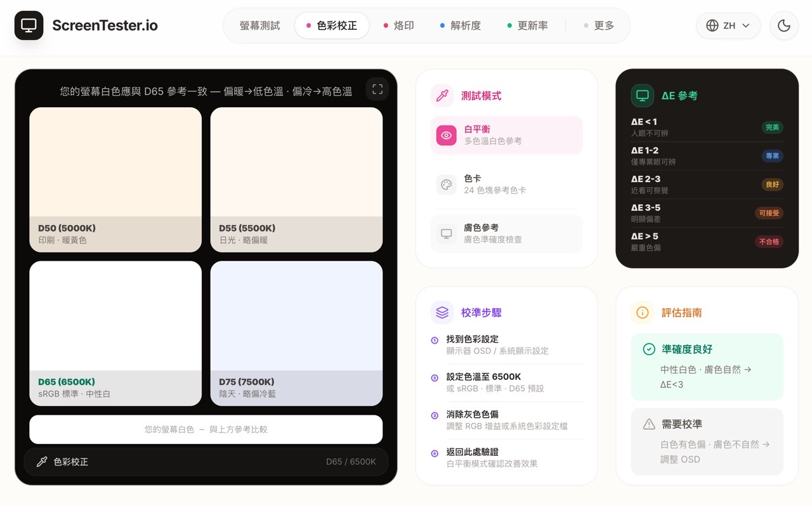This screenshot has width=812, height=506.
Task: Click the globe language icon
Action: [712, 25]
